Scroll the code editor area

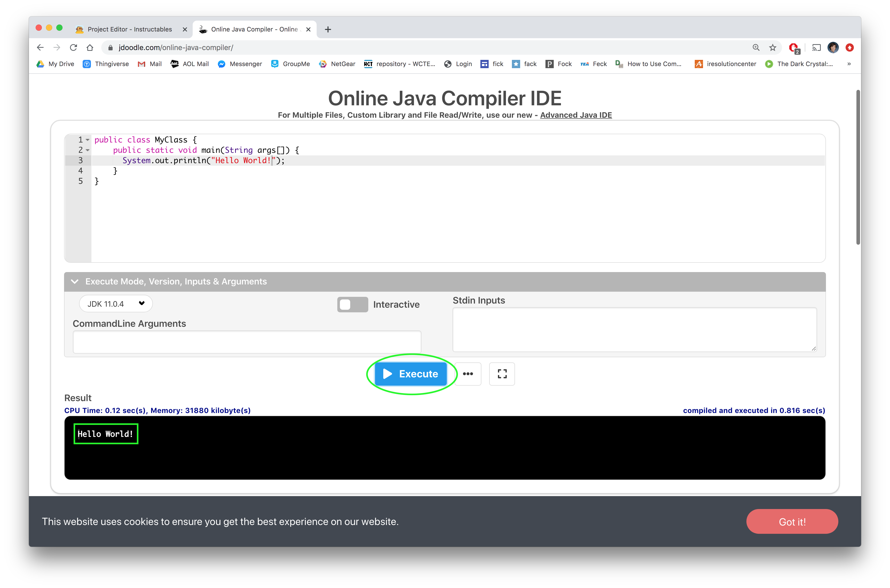(445, 197)
